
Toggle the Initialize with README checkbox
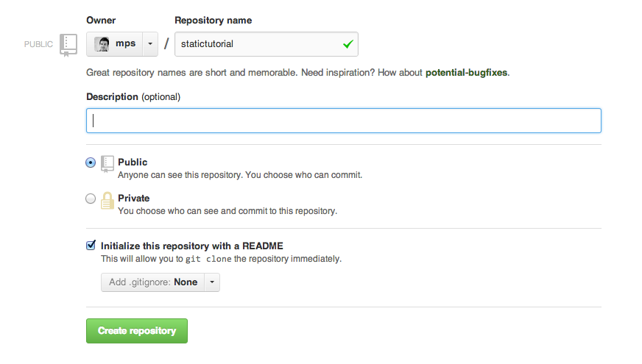[91, 246]
